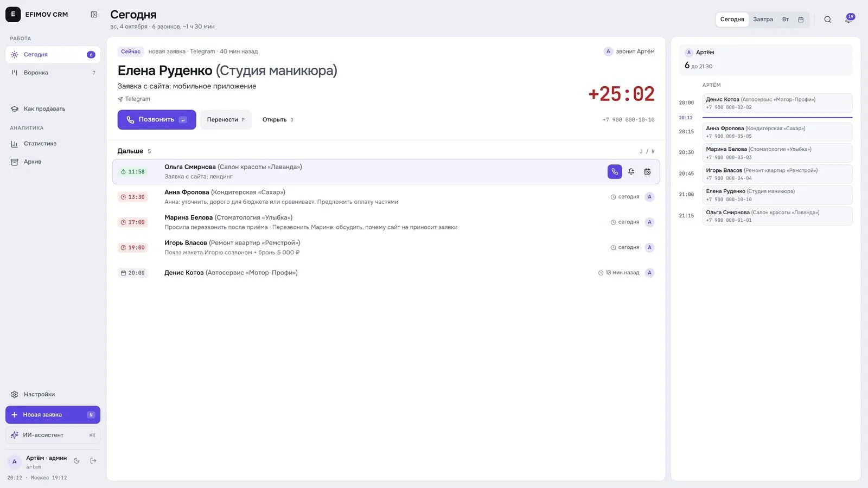
Task: Open Сегодня in the sidebar
Action: [x=53, y=54]
